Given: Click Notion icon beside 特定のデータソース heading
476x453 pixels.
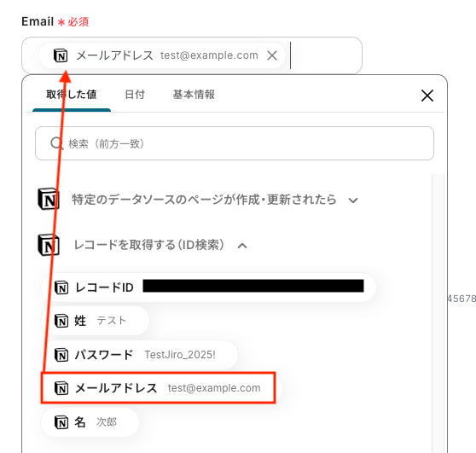Looking at the screenshot, I should [49, 200].
